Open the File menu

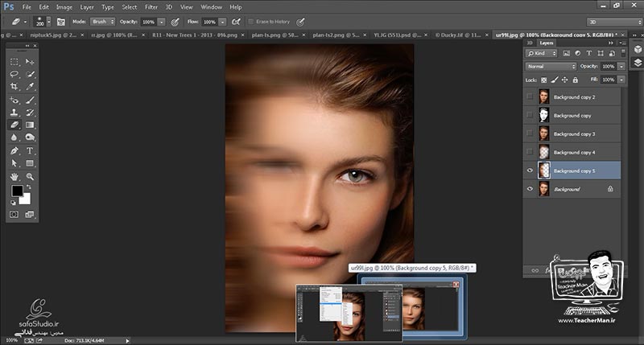(x=27, y=7)
